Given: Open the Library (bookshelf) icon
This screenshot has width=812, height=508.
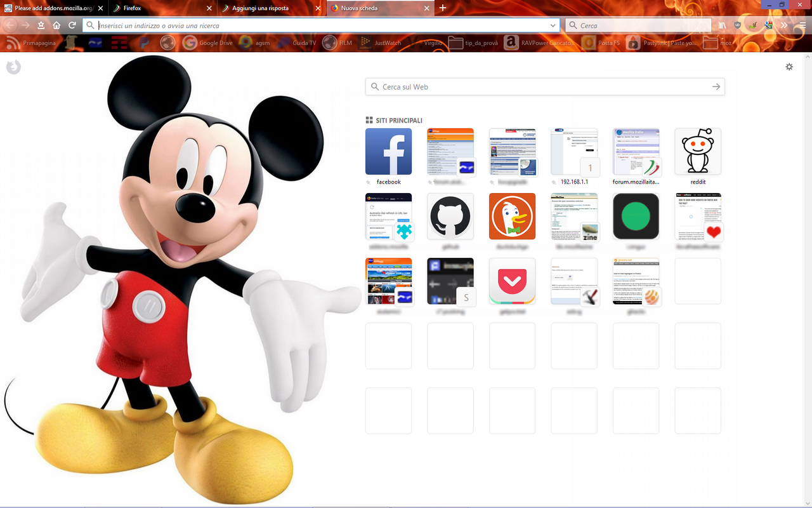Looking at the screenshot, I should [x=721, y=25].
